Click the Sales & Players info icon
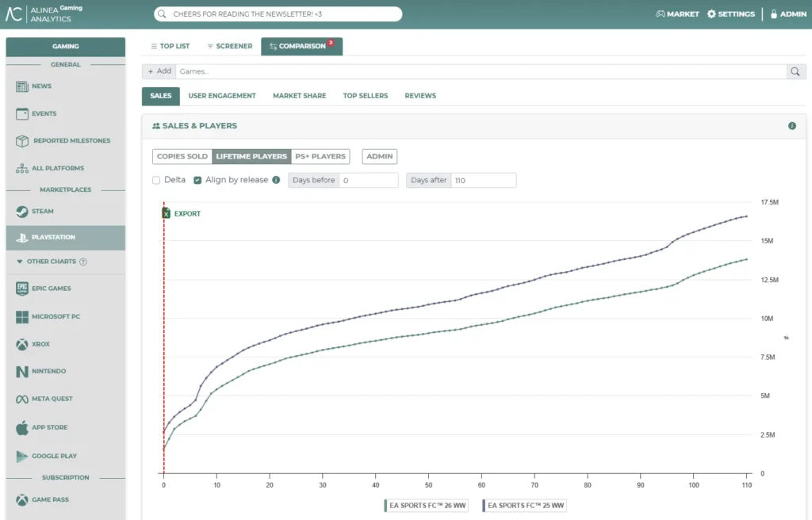This screenshot has width=812, height=520. point(791,126)
